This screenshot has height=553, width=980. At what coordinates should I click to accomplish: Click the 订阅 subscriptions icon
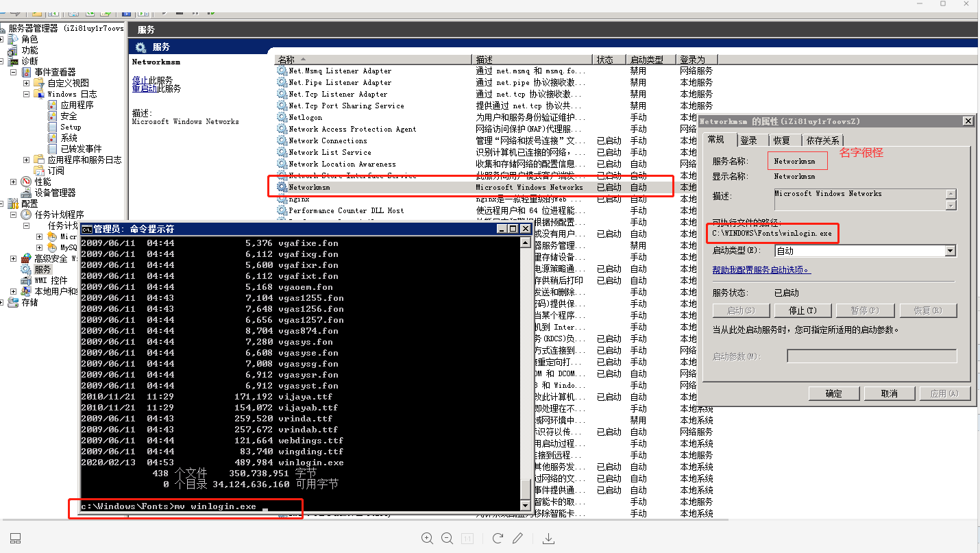click(40, 171)
